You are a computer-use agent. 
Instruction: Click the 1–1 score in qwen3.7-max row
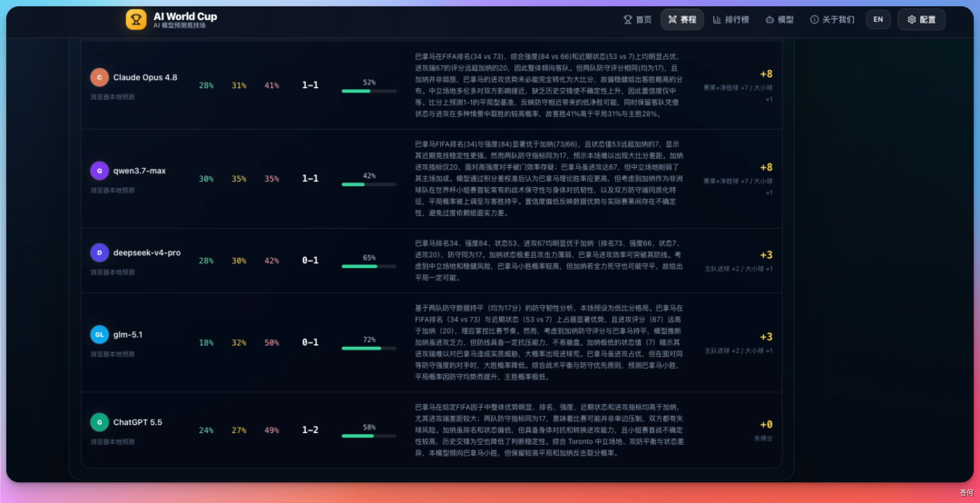tap(310, 179)
